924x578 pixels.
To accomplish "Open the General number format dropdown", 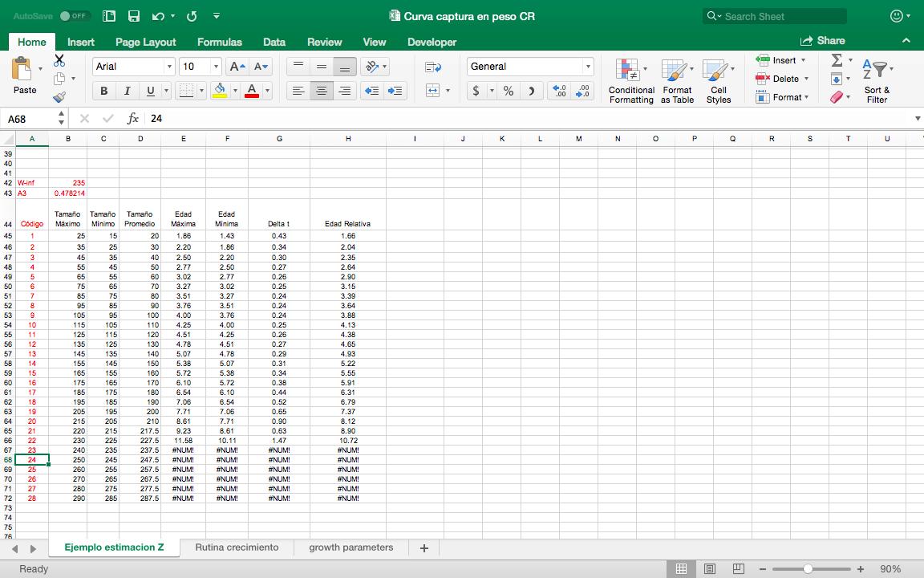I will click(587, 67).
